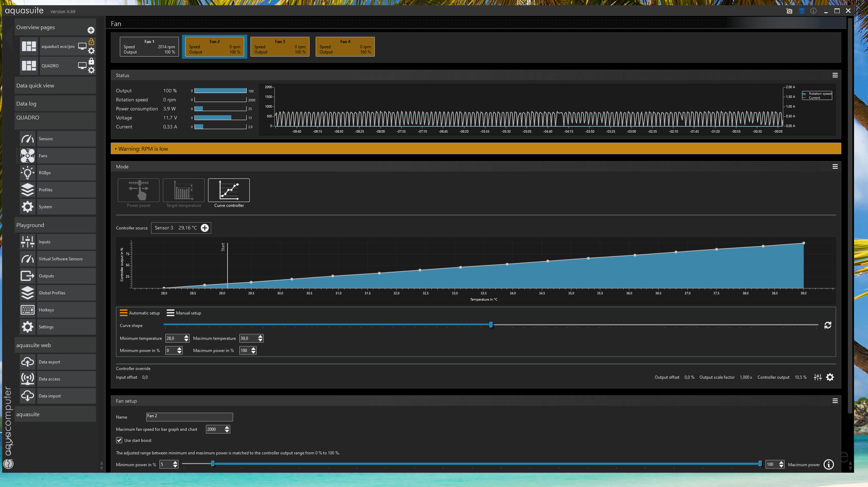Select the Power preset mode icon
The image size is (868, 487).
[138, 190]
